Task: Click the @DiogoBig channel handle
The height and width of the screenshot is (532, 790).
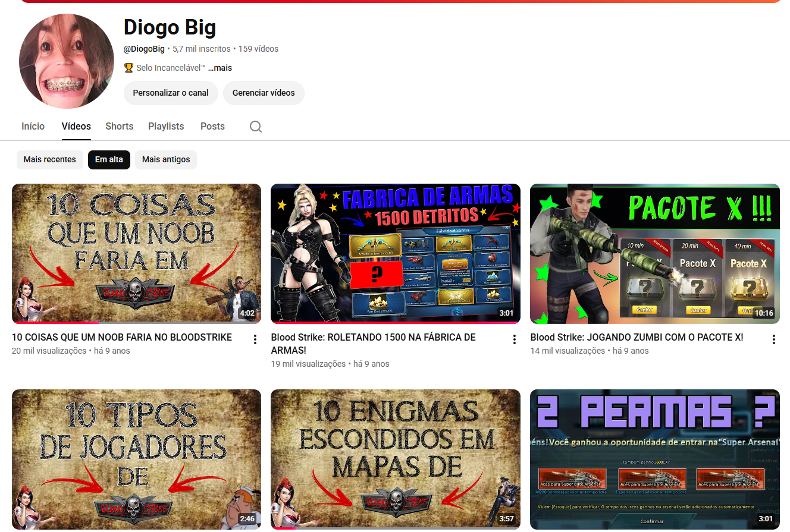Action: point(144,49)
